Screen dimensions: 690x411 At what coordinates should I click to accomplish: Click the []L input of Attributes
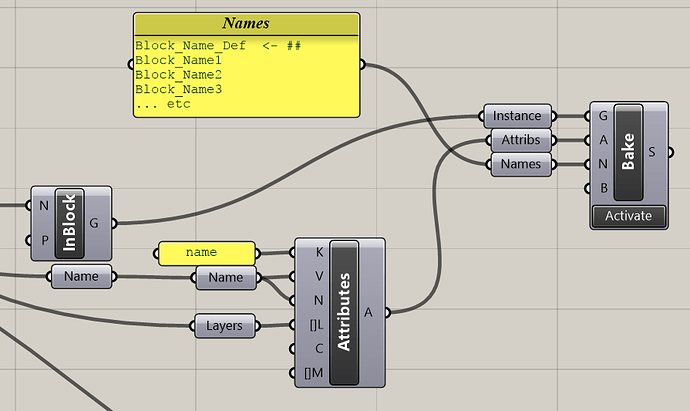click(x=316, y=325)
